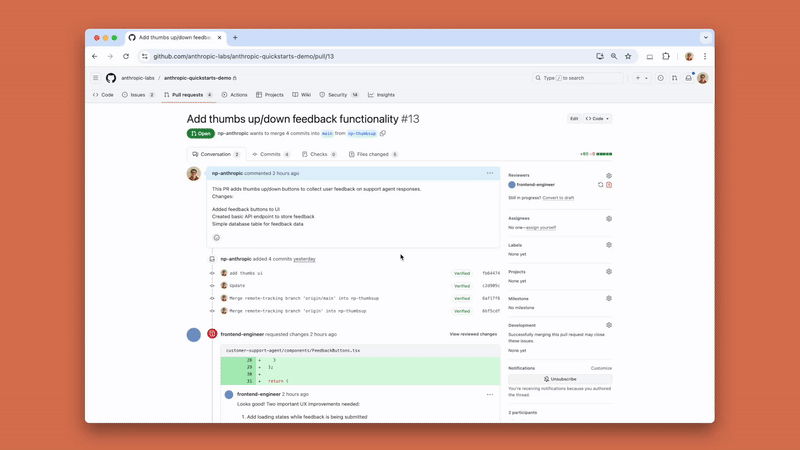This screenshot has width=800, height=450.
Task: Click the assign yourself link
Action: pos(540,228)
